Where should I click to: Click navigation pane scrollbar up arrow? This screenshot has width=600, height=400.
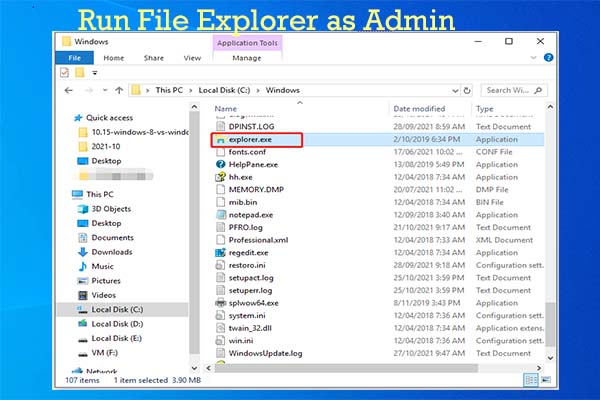(x=194, y=107)
